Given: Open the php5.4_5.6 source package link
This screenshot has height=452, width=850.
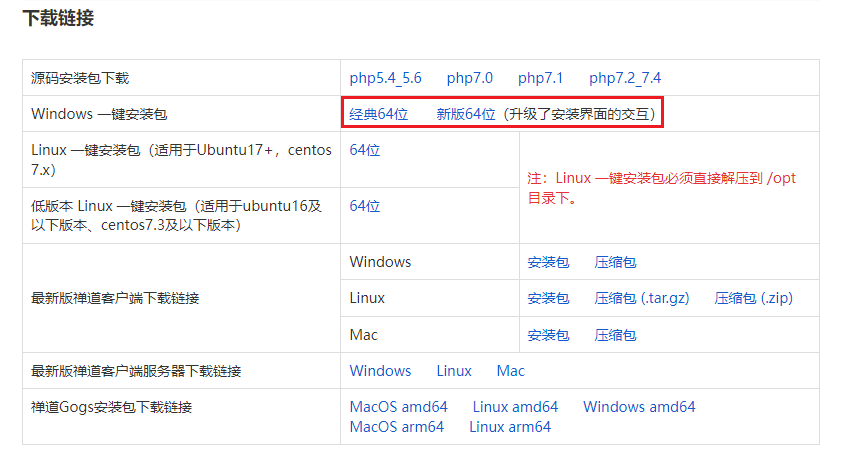Looking at the screenshot, I should (x=385, y=78).
